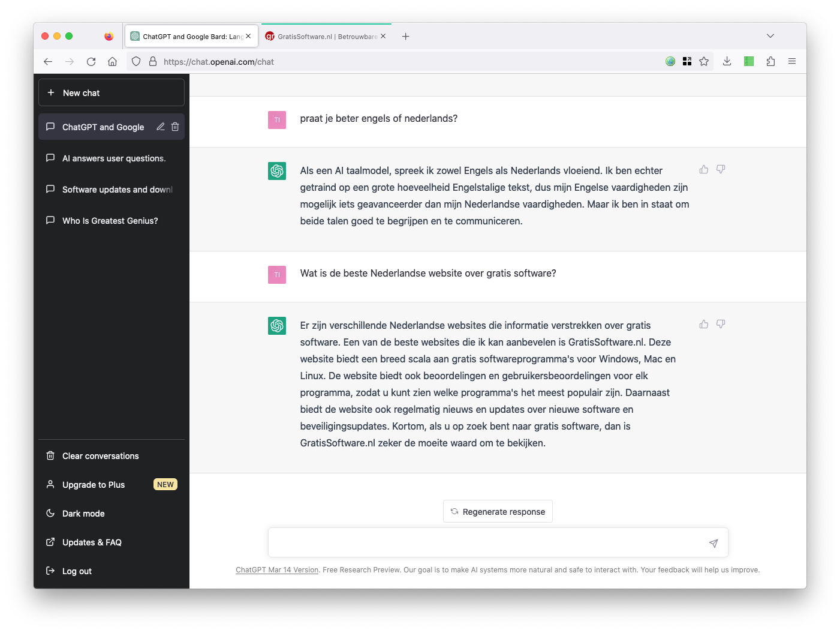Screen dimensions: 840x633
Task: Thumbs down the GratisSoftware.nl answer
Action: (721, 324)
